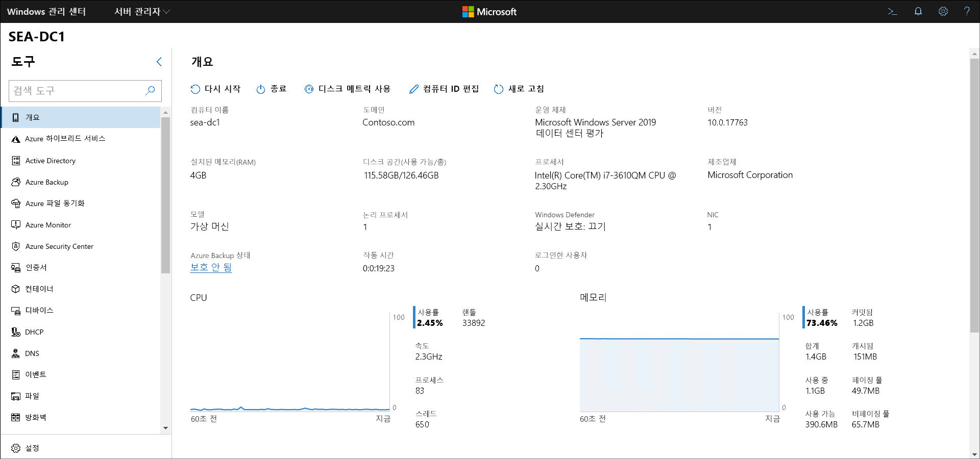Click the main page scrollbar thumb
This screenshot has width=980, height=459.
974,196
